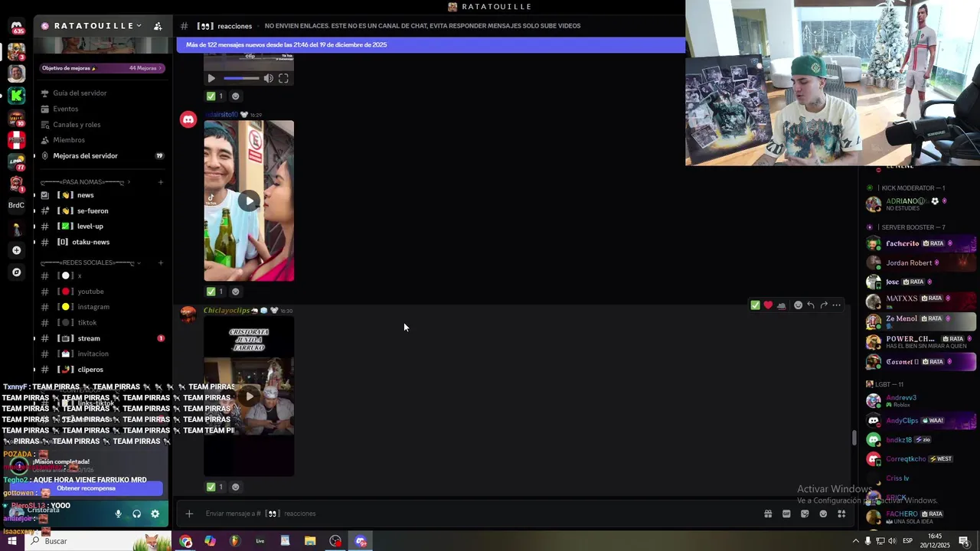Click the plus attachment button in message bar
The height and width of the screenshot is (551, 980).
point(189,514)
